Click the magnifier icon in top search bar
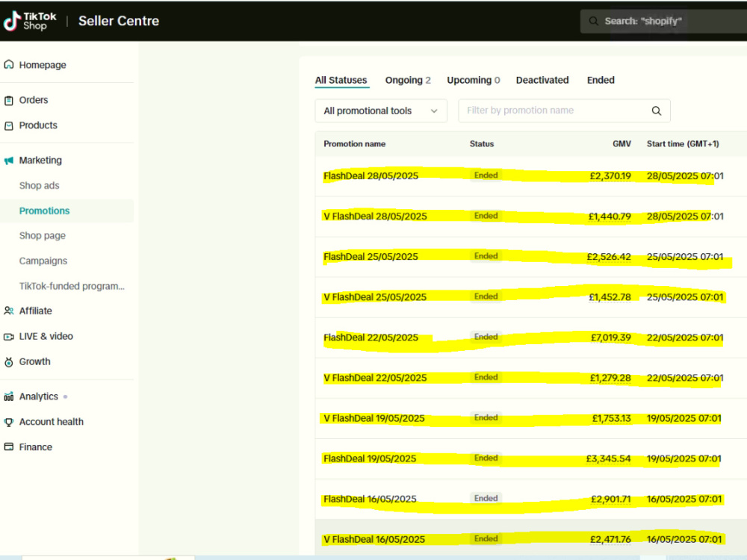Screen dimensions: 747x560 593,21
